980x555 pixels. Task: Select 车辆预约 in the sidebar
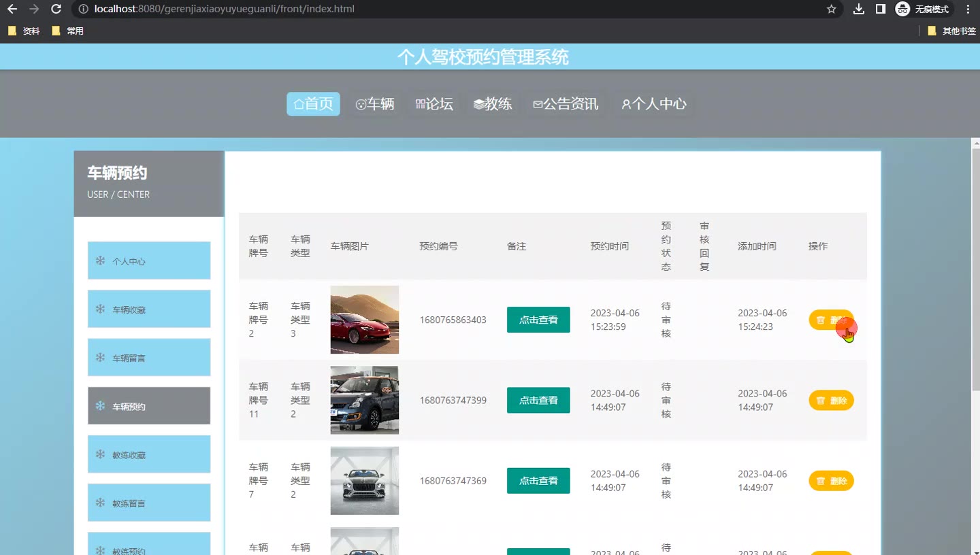pyautogui.click(x=149, y=406)
